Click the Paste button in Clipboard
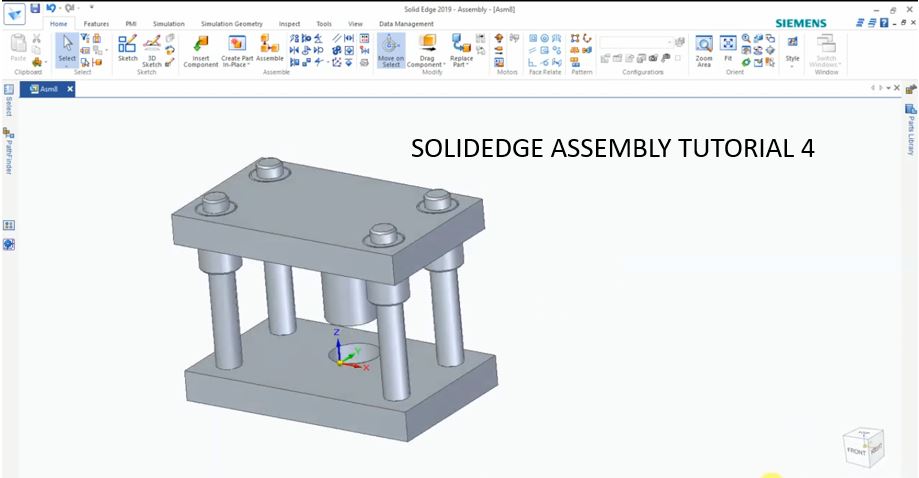The width and height of the screenshot is (919, 478). point(19,47)
